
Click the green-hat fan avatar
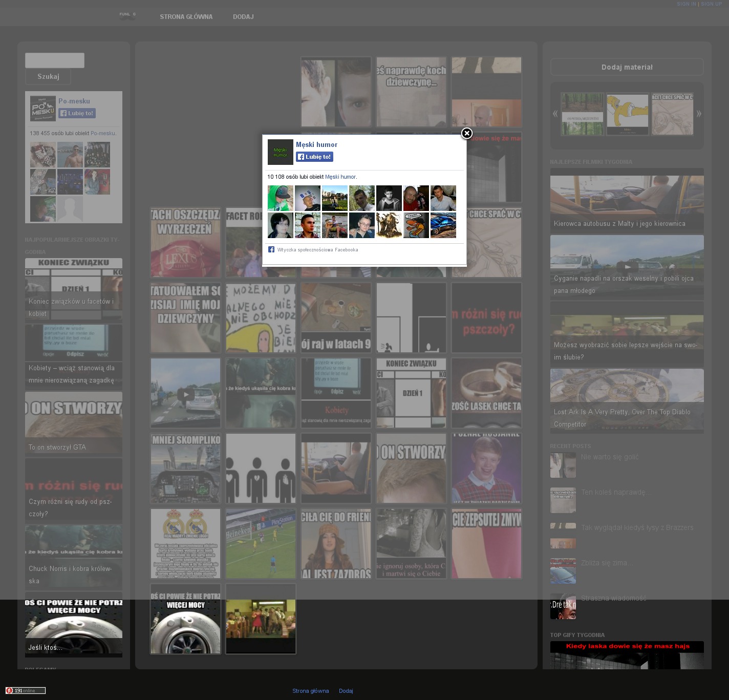pyautogui.click(x=280, y=198)
